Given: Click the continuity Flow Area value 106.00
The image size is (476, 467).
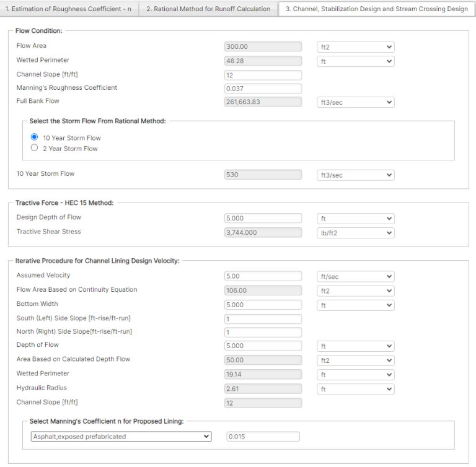Looking at the screenshot, I should coord(263,290).
